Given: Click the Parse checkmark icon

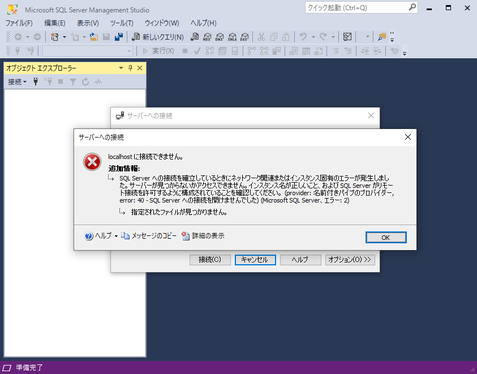Looking at the screenshot, I should [x=197, y=51].
